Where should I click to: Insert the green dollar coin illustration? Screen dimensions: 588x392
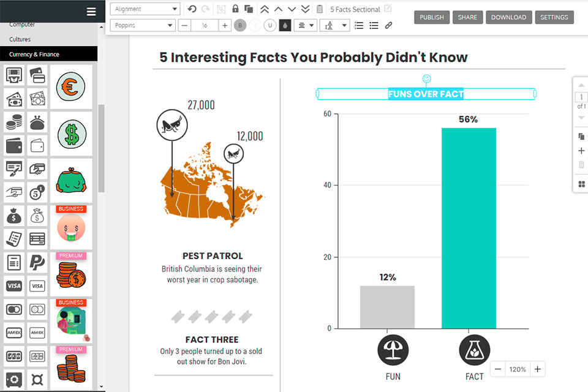[x=71, y=134]
